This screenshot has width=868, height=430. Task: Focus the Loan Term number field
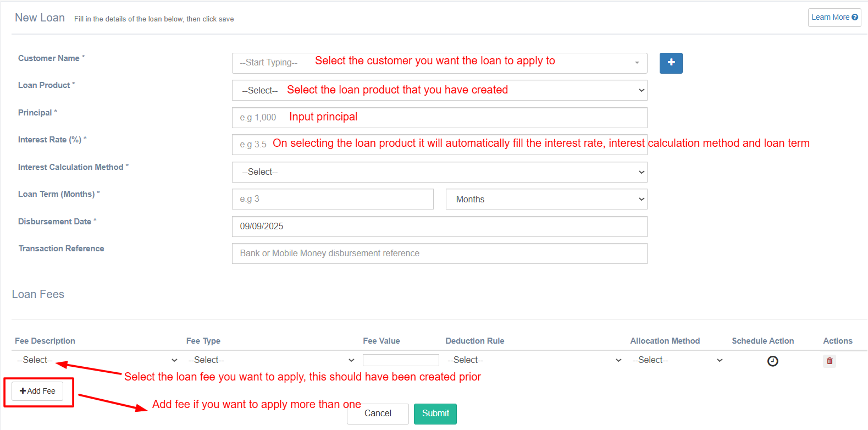coord(333,199)
